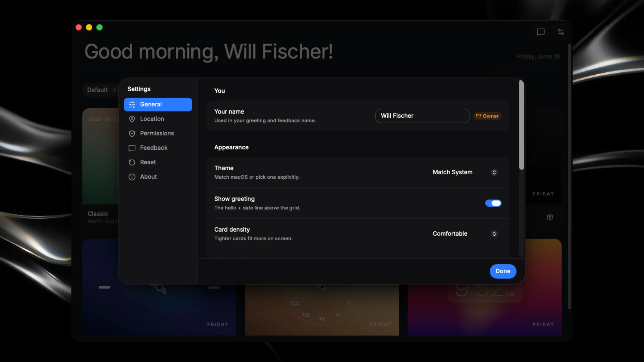Click the Done button

(x=503, y=271)
